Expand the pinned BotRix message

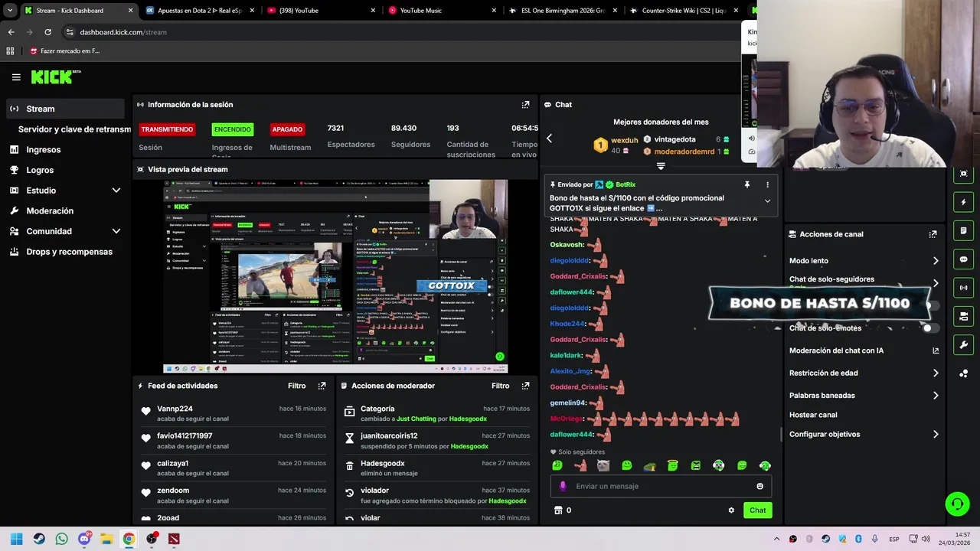pos(767,201)
